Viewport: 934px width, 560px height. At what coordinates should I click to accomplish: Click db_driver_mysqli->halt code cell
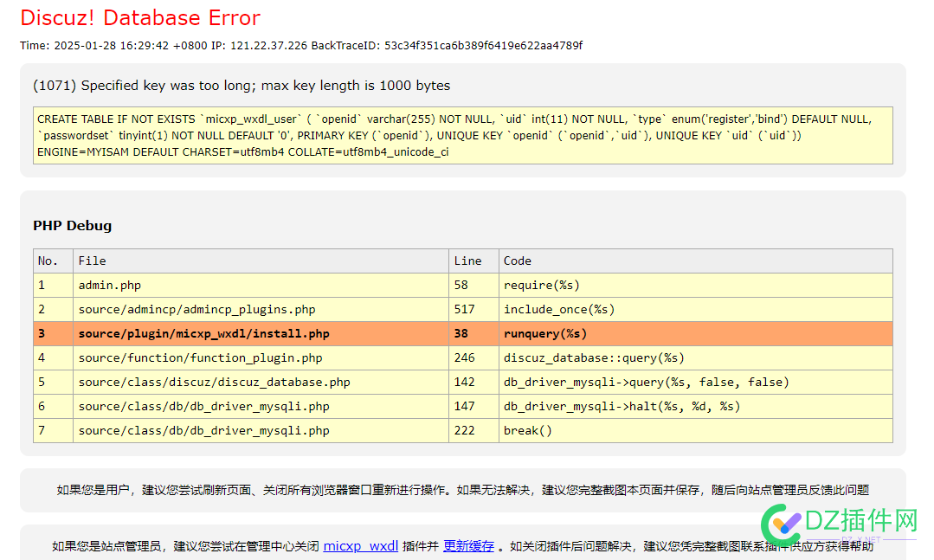pos(696,406)
